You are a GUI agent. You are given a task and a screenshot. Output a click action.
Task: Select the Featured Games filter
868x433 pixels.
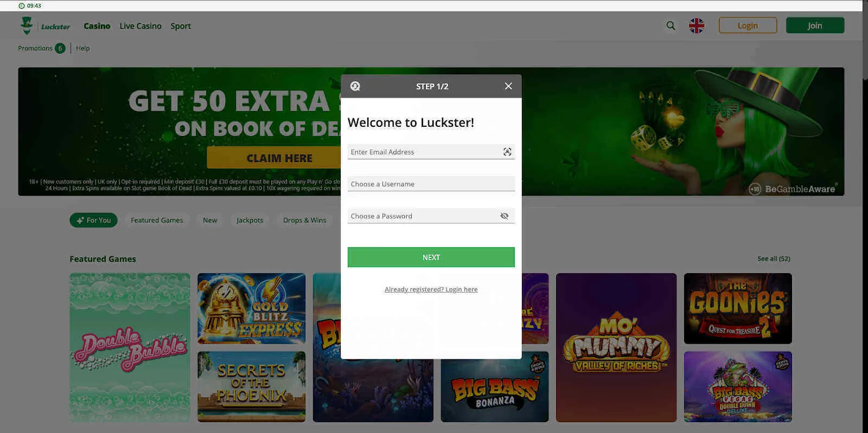point(157,220)
